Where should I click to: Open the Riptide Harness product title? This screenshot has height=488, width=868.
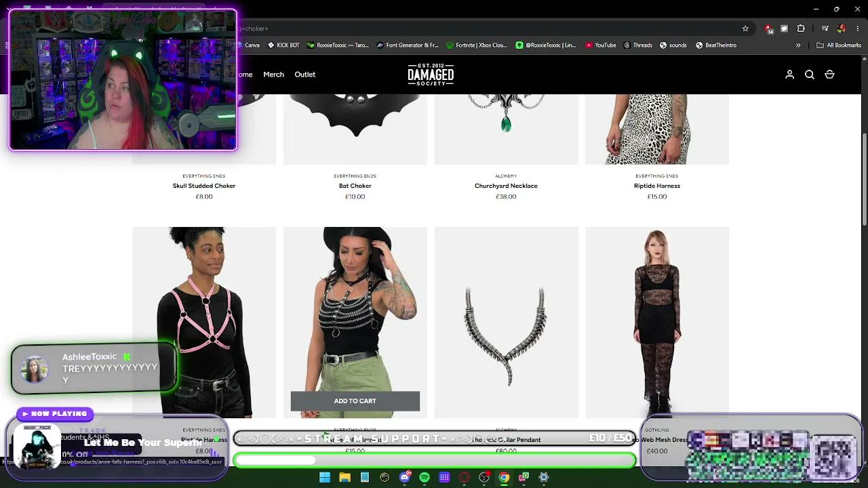point(657,186)
